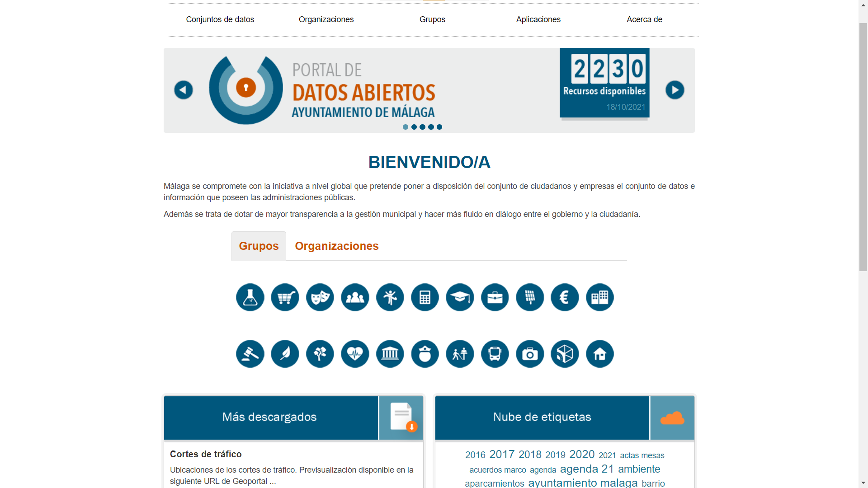Select the house housing group icon

click(x=600, y=354)
